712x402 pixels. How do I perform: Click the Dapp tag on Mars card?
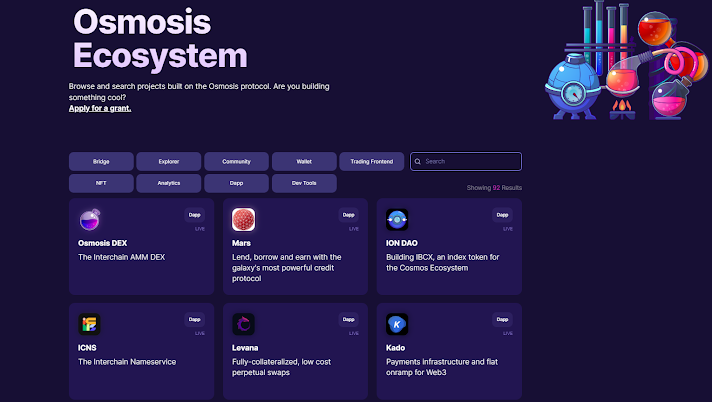(x=348, y=215)
